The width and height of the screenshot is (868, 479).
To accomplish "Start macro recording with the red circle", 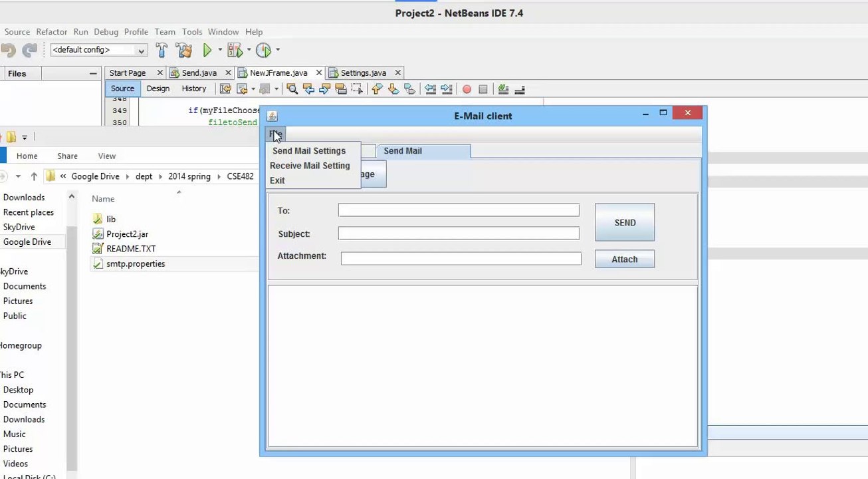I will (x=467, y=89).
